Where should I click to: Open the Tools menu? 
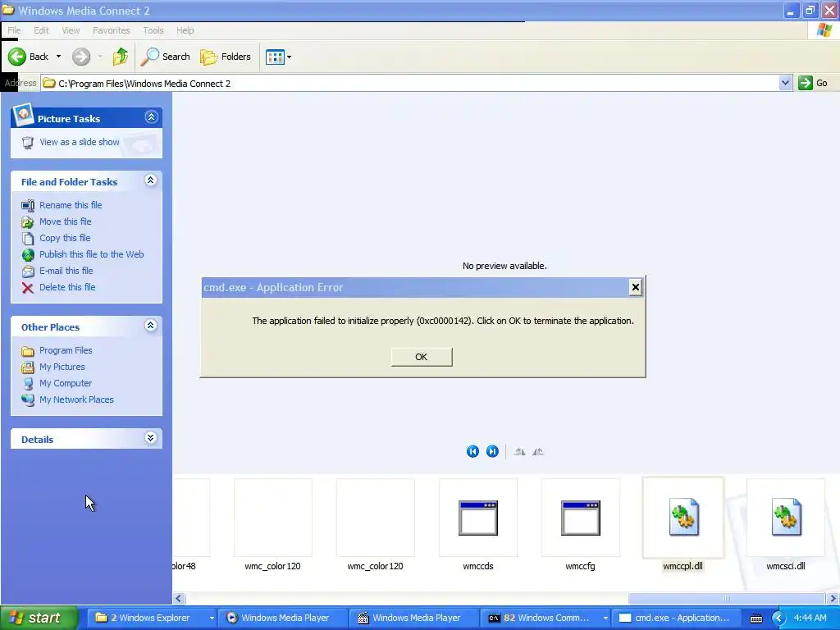[153, 30]
